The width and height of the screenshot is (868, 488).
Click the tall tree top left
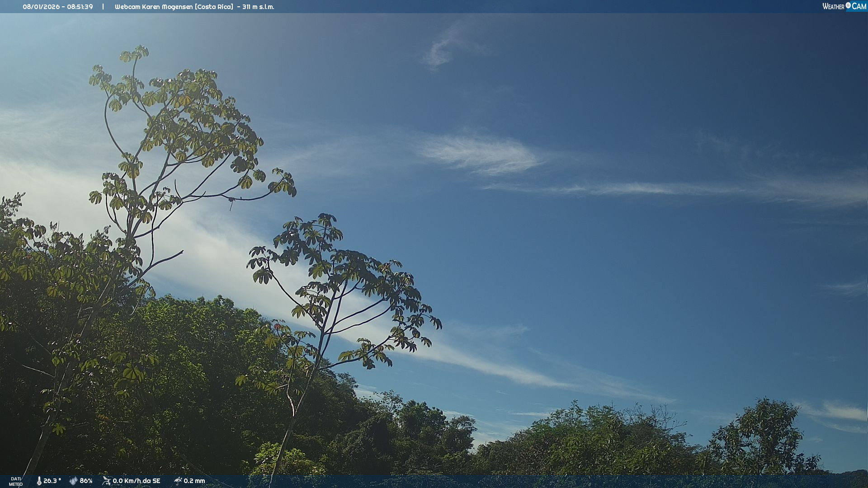coord(181,117)
